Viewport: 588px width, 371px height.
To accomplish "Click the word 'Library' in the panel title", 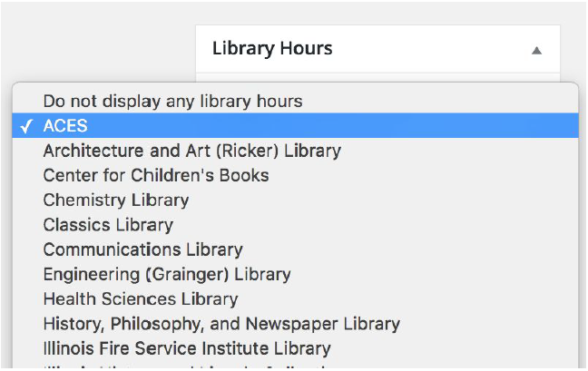I will 240,49.
